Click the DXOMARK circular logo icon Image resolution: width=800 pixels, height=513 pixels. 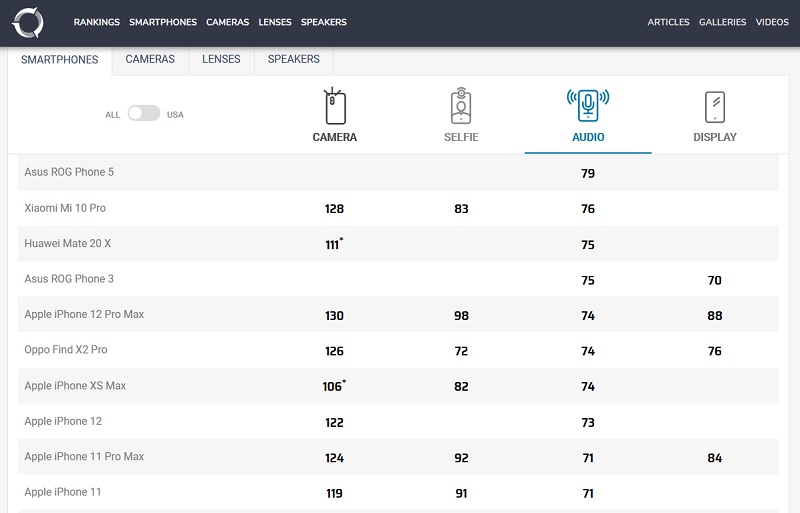click(28, 22)
